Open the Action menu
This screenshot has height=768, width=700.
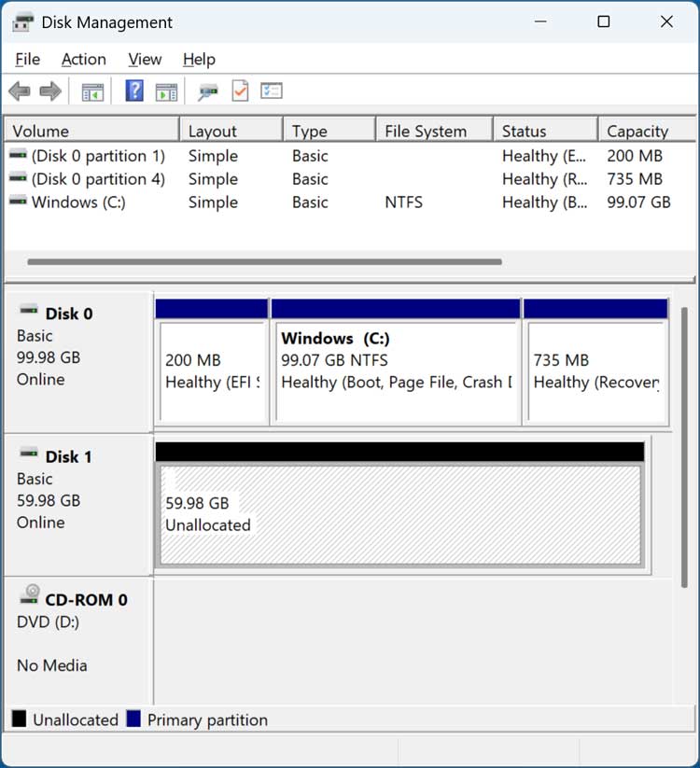tap(84, 60)
